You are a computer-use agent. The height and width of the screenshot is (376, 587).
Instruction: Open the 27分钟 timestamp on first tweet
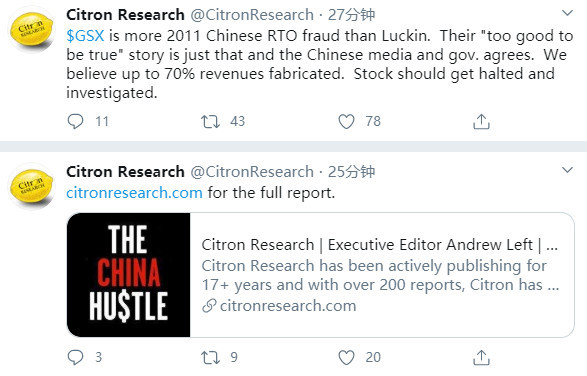point(351,15)
